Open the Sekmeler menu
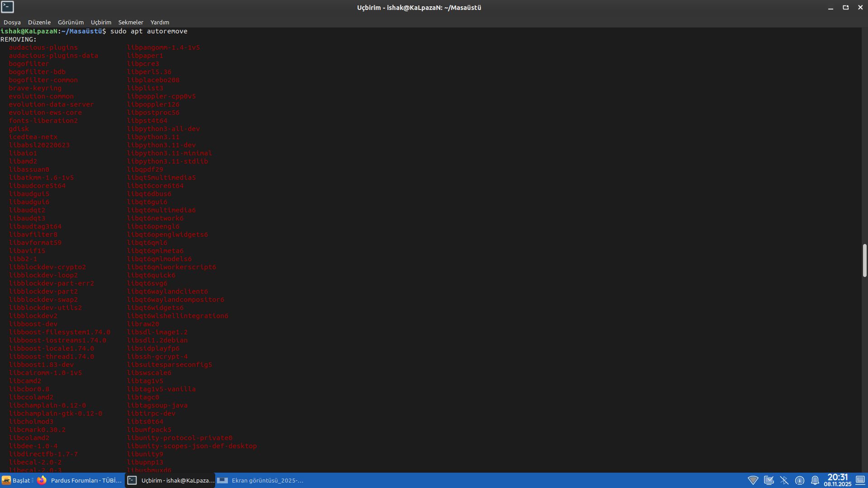 coord(131,22)
